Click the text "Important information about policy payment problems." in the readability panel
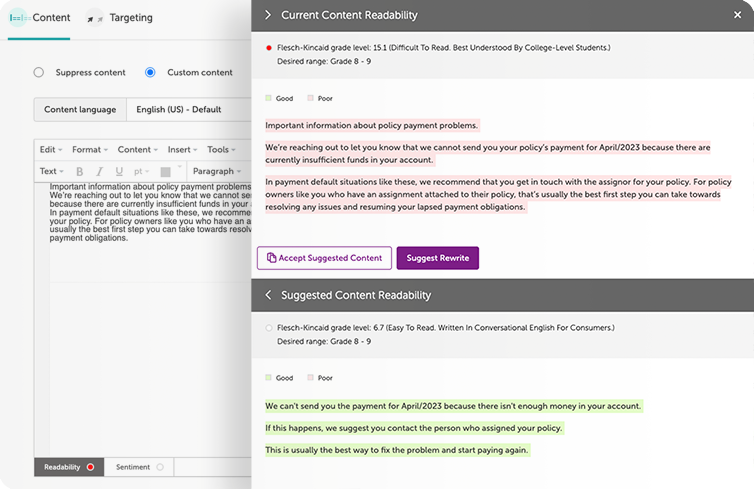754x489 pixels. coord(372,125)
